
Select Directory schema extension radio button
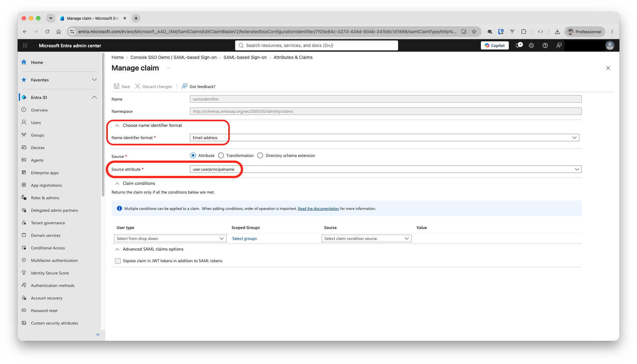point(260,155)
